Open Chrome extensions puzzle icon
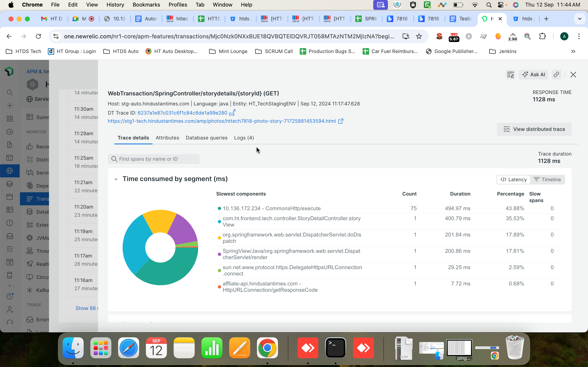Image resolution: width=588 pixels, height=367 pixels. (542, 36)
